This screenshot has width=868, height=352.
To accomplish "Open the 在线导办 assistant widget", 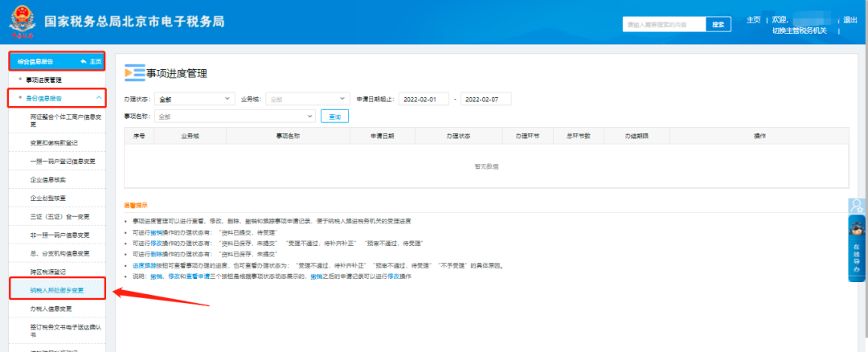I will click(857, 248).
